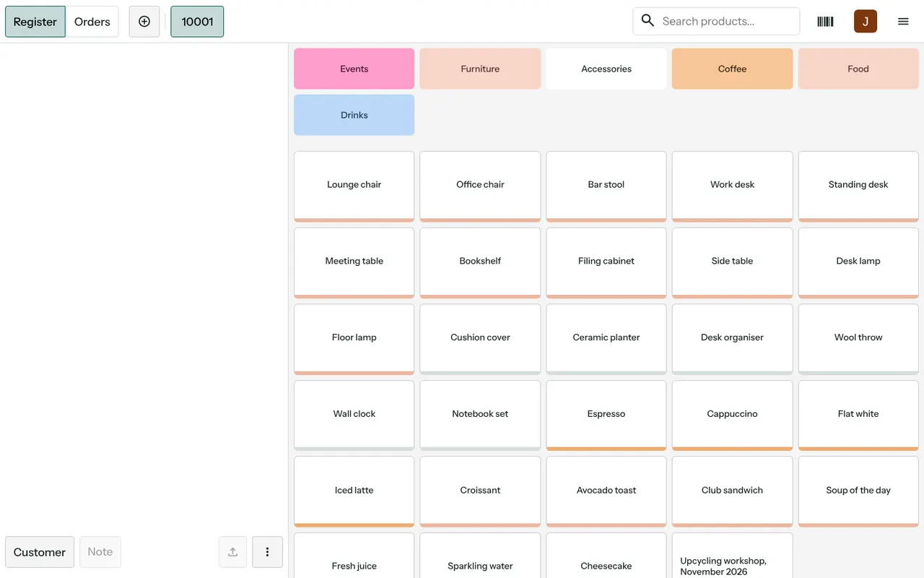Add an Espresso to the order

606,414
